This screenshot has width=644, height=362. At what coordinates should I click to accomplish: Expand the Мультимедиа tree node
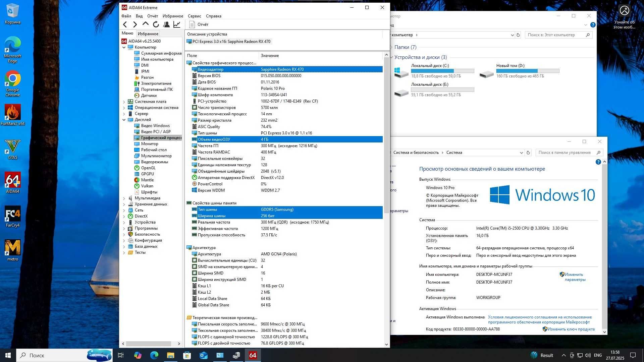click(x=124, y=198)
